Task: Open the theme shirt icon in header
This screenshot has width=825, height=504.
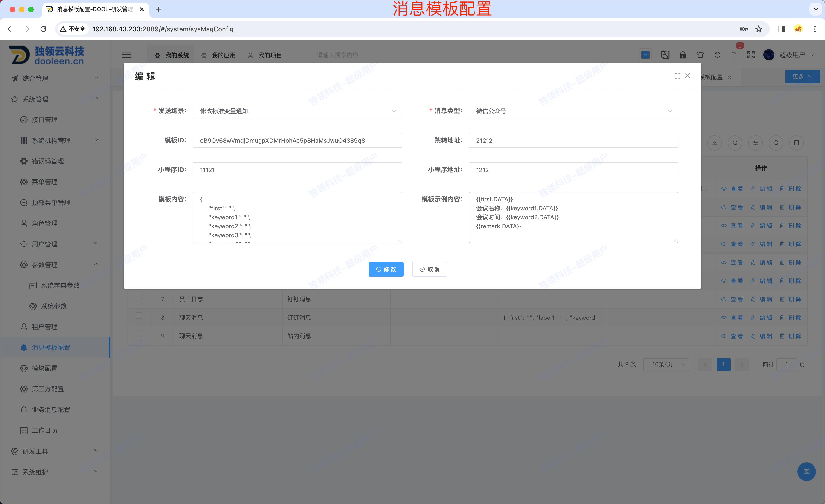Action: click(x=700, y=55)
